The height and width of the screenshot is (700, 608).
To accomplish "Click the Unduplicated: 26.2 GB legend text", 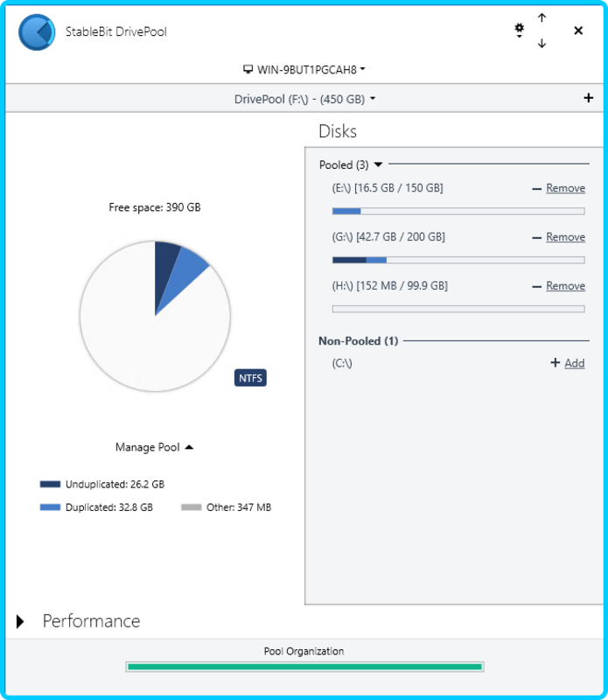I will click(115, 485).
